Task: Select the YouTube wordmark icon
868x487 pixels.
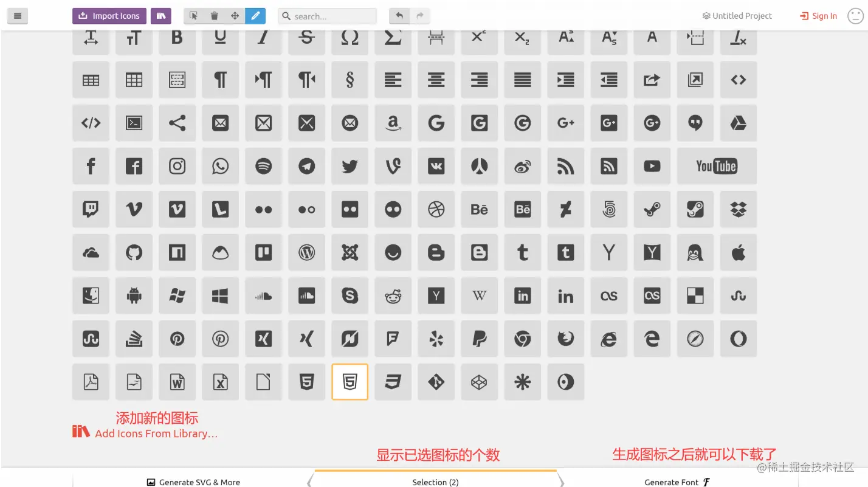Action: (x=717, y=166)
